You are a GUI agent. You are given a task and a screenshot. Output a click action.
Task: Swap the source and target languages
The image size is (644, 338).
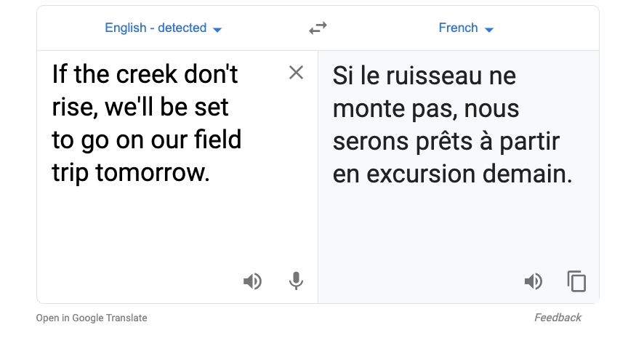[318, 28]
